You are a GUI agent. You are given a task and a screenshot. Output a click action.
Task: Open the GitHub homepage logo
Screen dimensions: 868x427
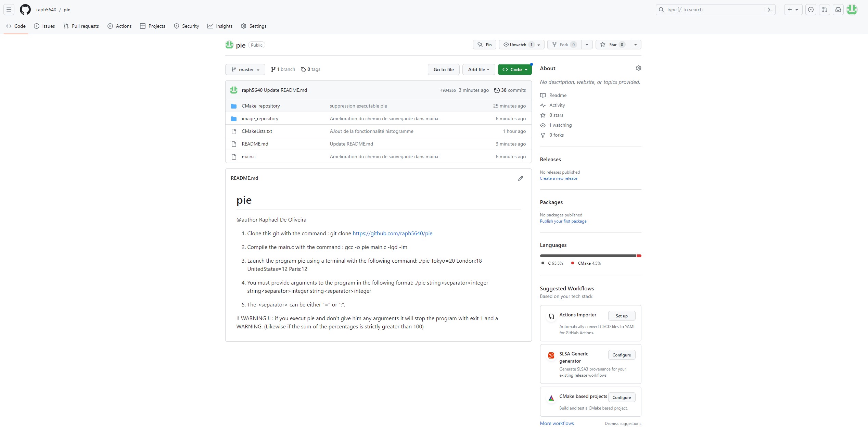click(25, 10)
